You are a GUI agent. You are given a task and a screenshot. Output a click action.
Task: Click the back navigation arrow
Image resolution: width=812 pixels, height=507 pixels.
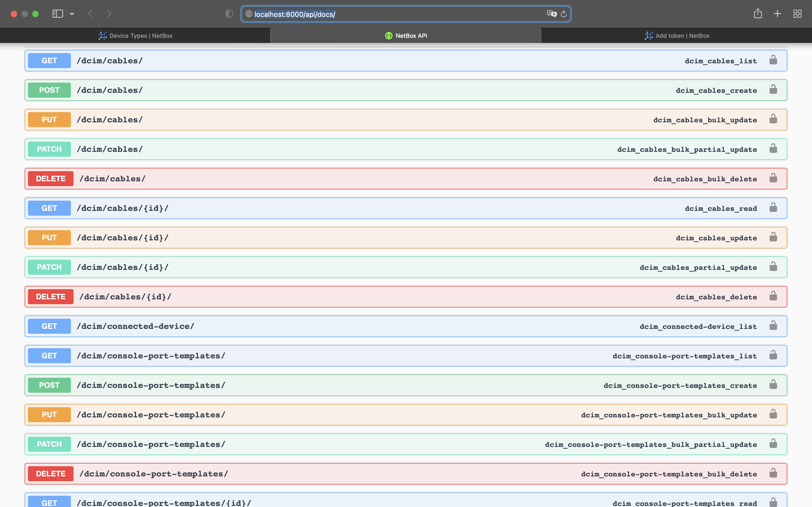pyautogui.click(x=90, y=14)
